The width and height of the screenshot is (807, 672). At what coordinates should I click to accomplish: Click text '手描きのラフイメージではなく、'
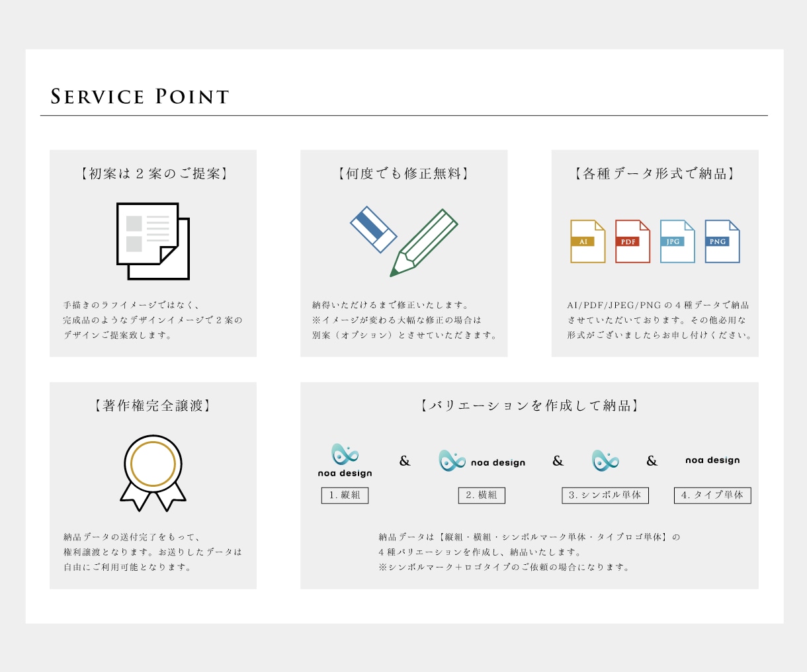(x=132, y=305)
